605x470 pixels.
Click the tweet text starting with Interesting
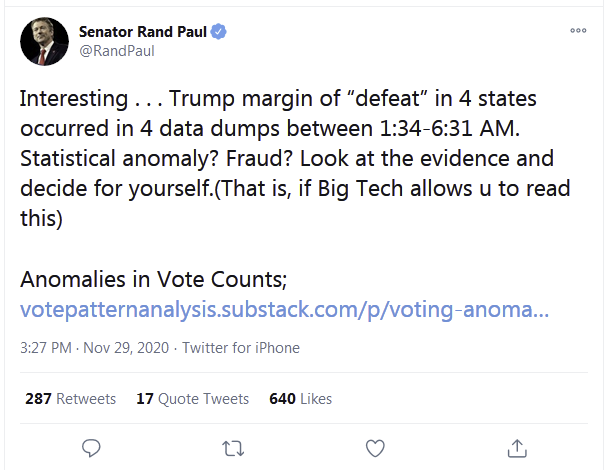coord(295,158)
